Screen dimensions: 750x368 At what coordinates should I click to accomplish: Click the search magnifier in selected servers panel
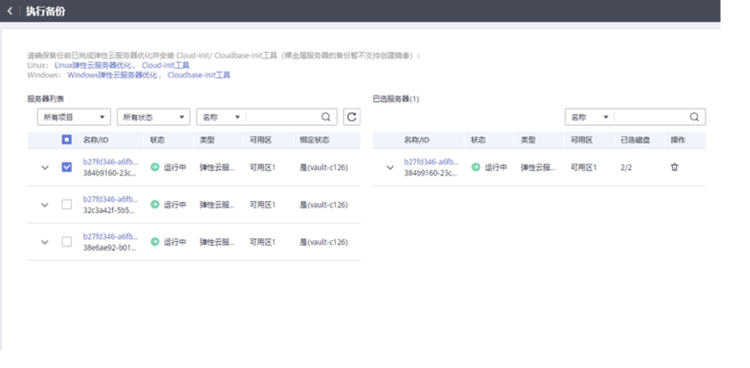click(694, 117)
